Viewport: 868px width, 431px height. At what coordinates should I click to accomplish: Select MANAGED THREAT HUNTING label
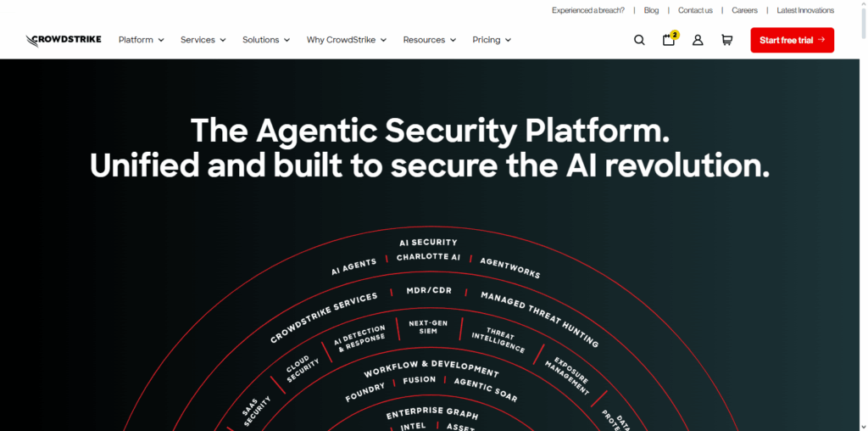540,320
